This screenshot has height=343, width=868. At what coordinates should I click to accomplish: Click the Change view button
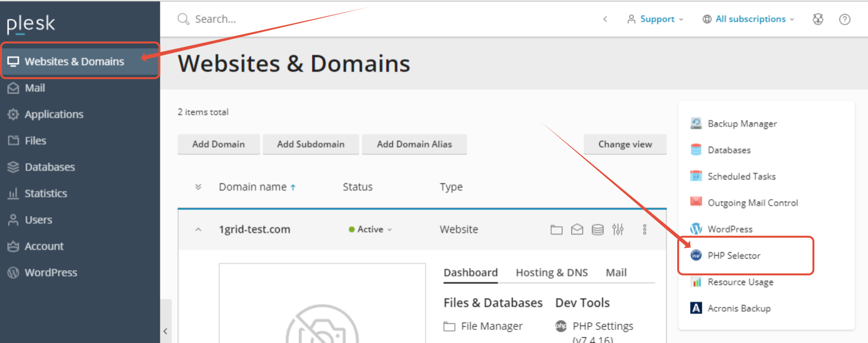tap(625, 144)
